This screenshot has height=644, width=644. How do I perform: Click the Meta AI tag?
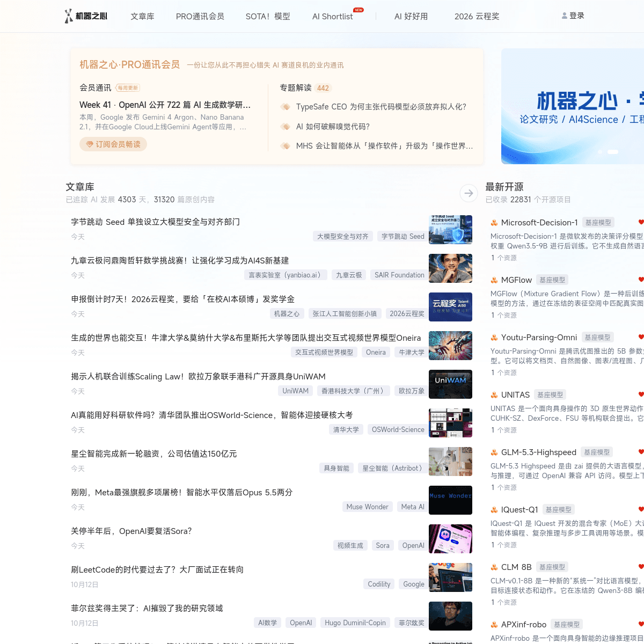click(x=413, y=507)
